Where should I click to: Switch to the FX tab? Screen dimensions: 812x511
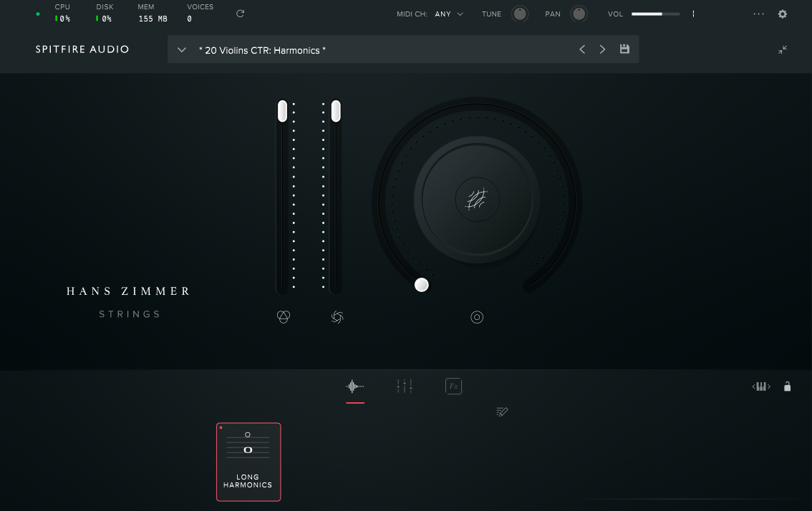tap(453, 386)
